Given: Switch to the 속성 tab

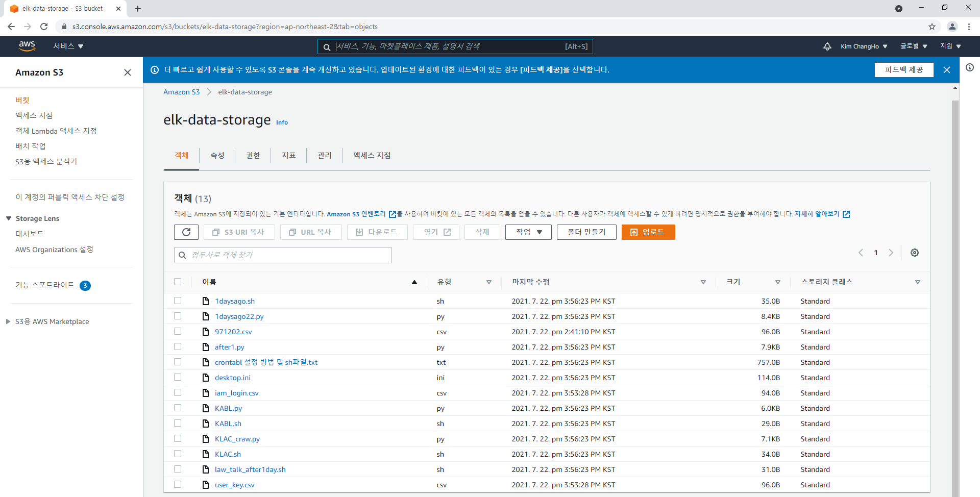Looking at the screenshot, I should point(217,155).
